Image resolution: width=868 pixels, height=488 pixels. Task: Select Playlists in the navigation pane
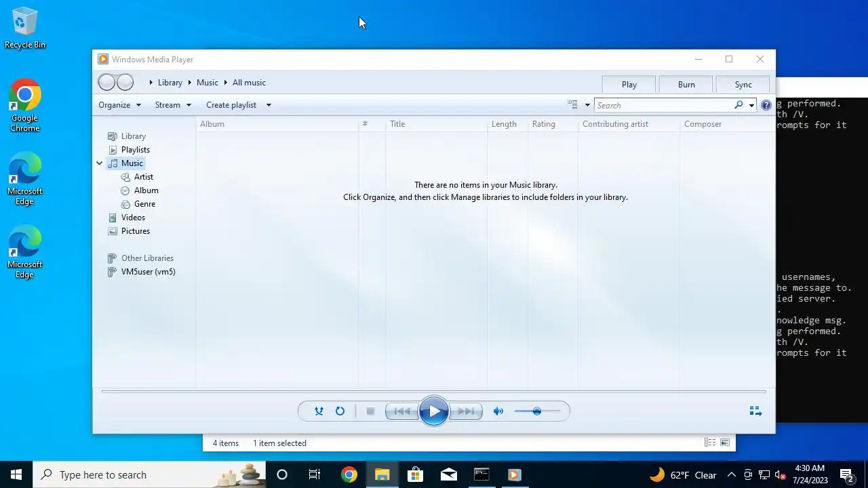click(136, 150)
